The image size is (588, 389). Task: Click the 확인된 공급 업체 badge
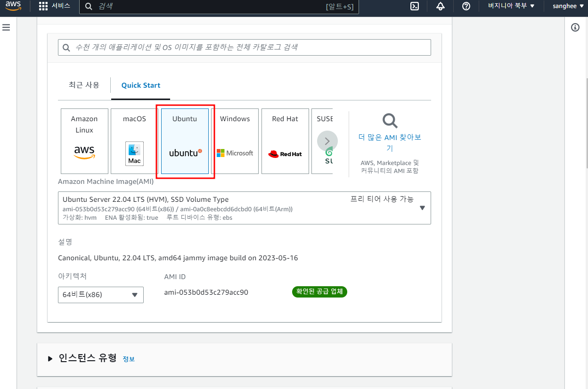[x=319, y=292]
